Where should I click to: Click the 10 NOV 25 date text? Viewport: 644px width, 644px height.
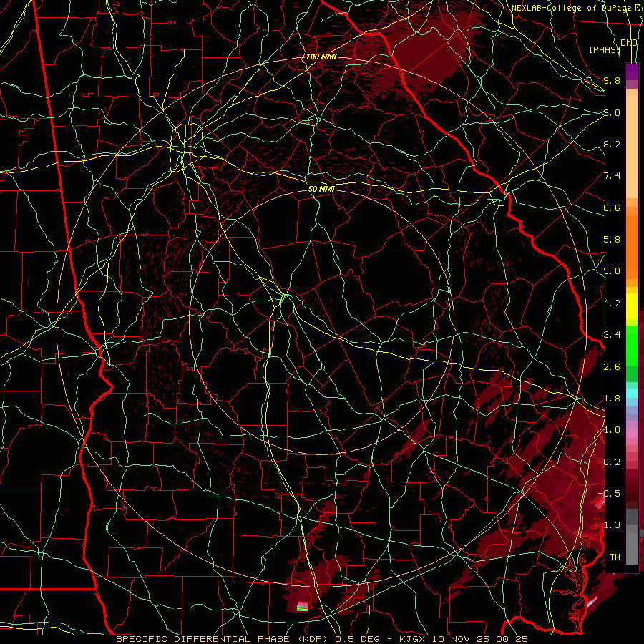pyautogui.click(x=460, y=639)
